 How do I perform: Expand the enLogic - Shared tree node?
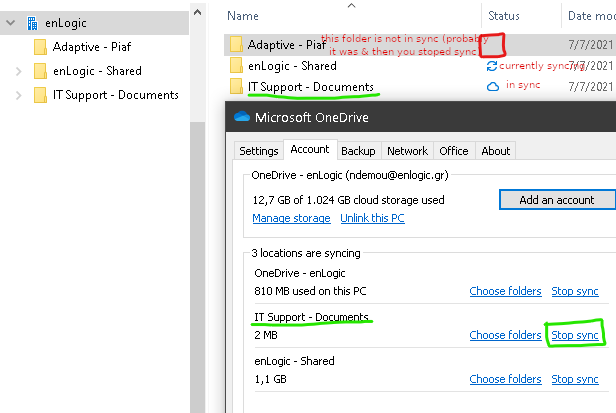coord(18,71)
